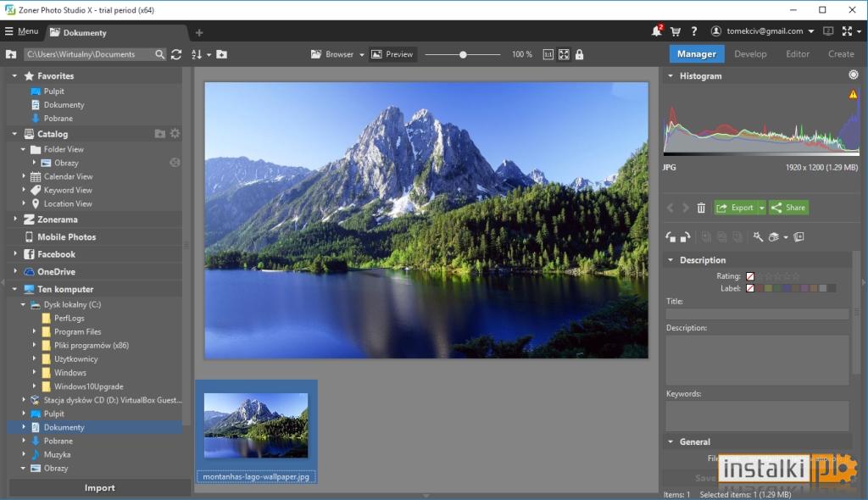Click the Share button
This screenshot has width=868, height=500.
click(789, 208)
